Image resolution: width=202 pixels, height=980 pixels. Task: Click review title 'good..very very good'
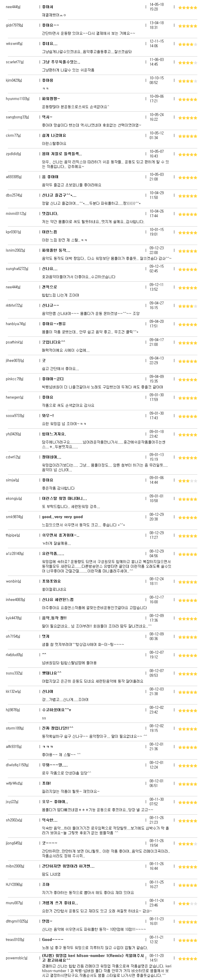pyautogui.click(x=62, y=517)
